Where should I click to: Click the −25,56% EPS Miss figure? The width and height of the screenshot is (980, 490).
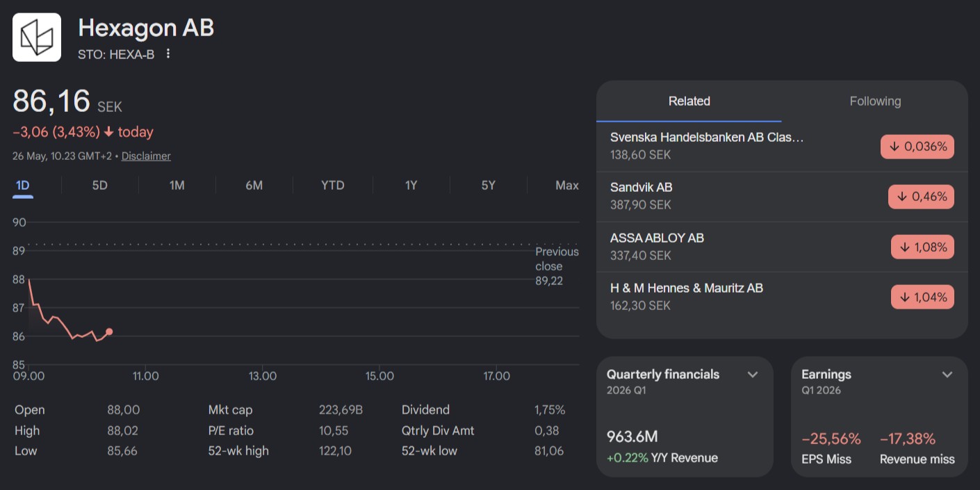click(x=831, y=439)
